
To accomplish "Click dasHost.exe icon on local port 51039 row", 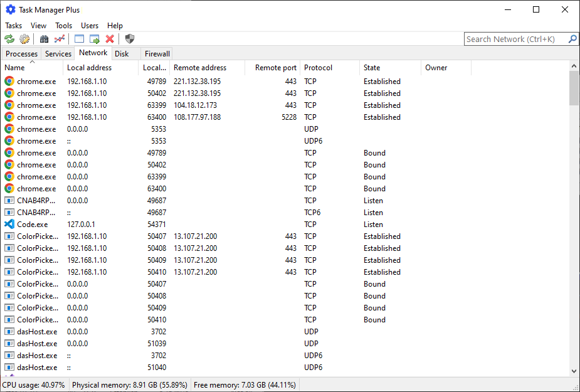I will point(9,344).
